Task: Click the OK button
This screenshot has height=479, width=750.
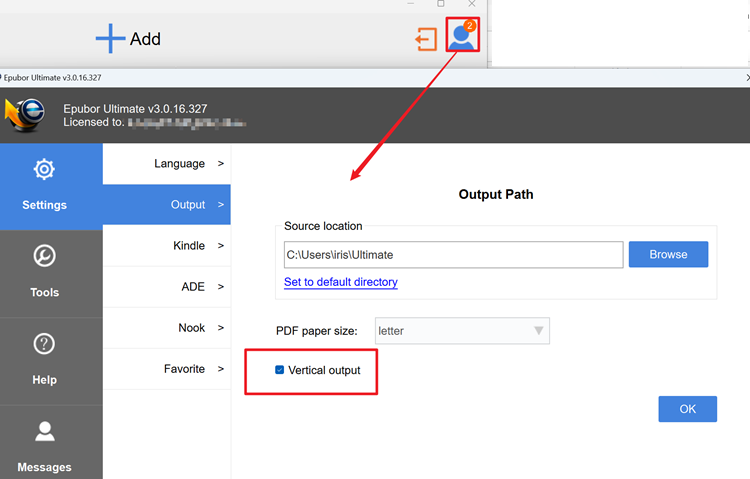Action: (687, 409)
